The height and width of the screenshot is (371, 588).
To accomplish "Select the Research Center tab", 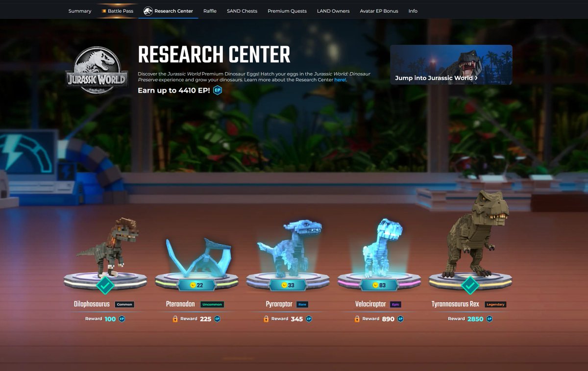I will click(168, 11).
